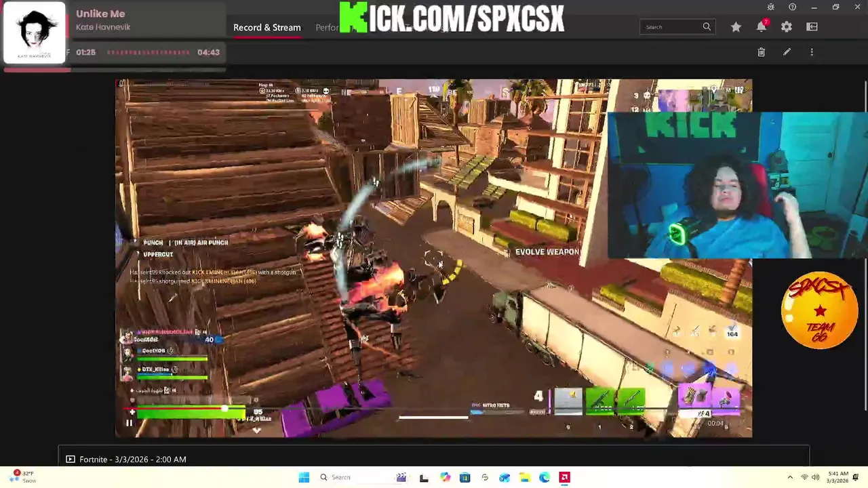Delete the recording with trash icon

click(x=761, y=52)
